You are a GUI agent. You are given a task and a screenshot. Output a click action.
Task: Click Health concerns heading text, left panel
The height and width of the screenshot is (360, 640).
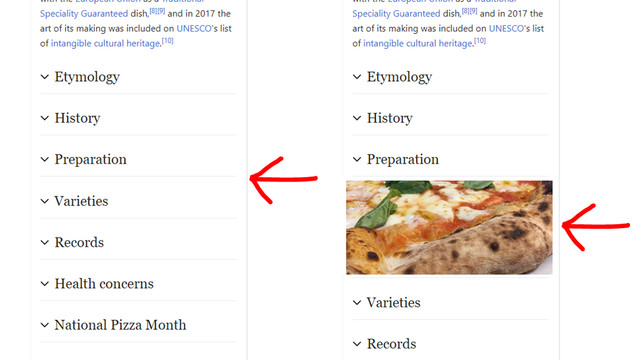[104, 284]
